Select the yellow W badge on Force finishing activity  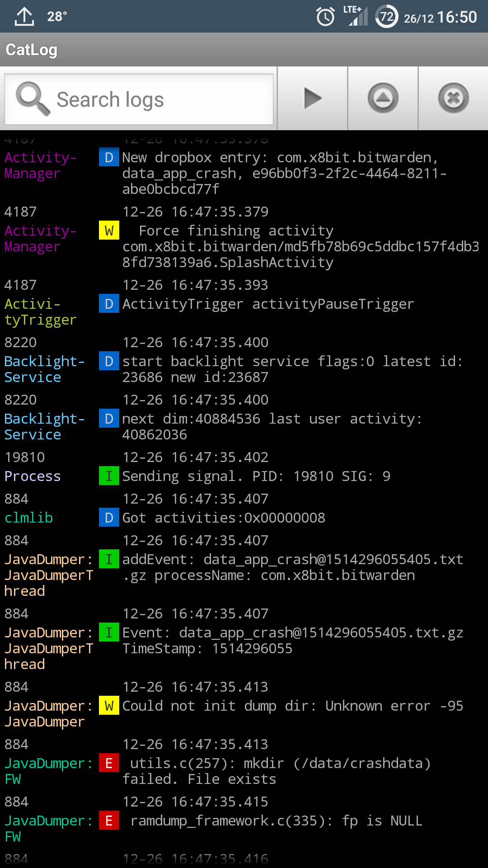[x=109, y=231]
